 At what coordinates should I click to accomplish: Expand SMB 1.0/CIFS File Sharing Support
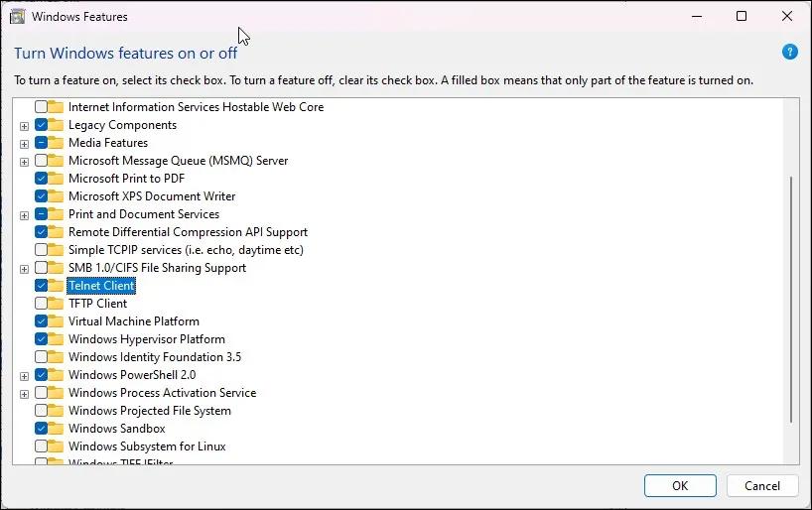24,269
